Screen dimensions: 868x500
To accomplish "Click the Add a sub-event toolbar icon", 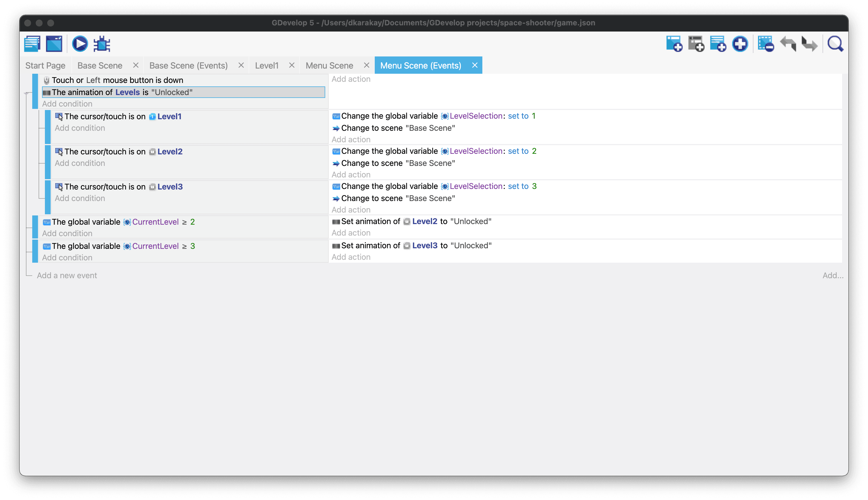I will [696, 44].
